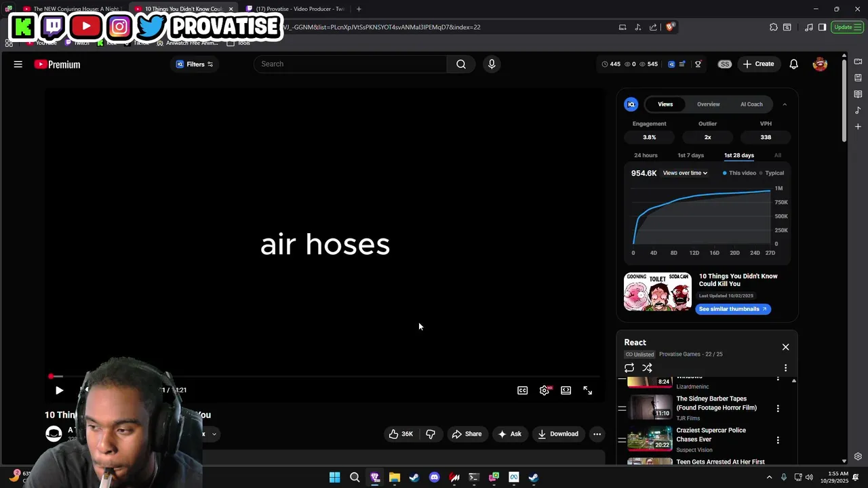Open the reading list book icon in sidebar
868x488 pixels.
pos(858,94)
